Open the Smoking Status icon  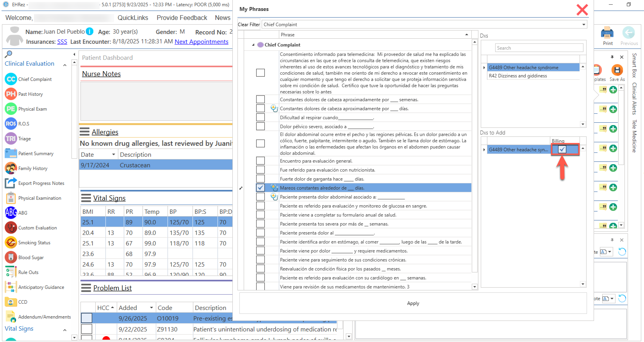11,242
